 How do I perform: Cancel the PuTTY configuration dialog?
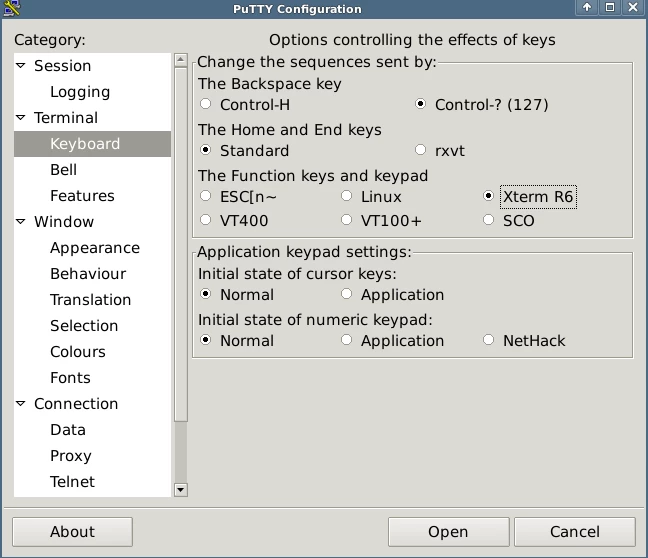pos(575,532)
